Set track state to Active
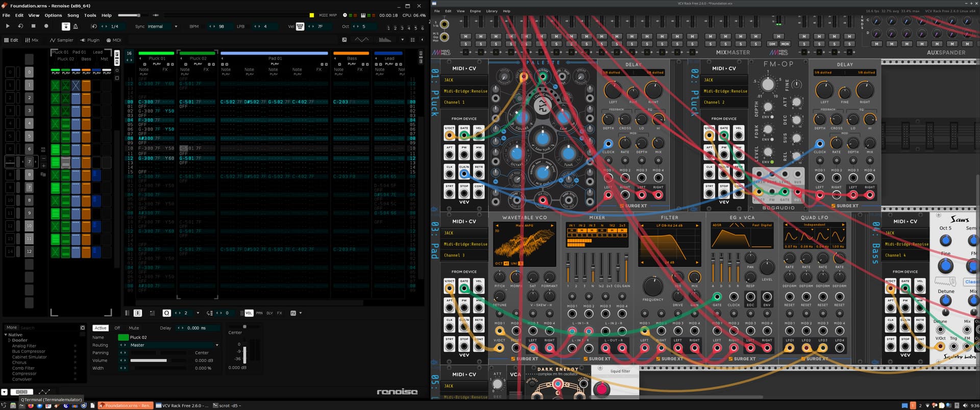 (101, 328)
